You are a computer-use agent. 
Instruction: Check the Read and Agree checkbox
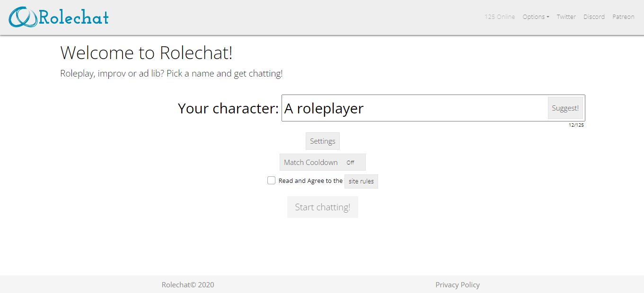pyautogui.click(x=271, y=180)
